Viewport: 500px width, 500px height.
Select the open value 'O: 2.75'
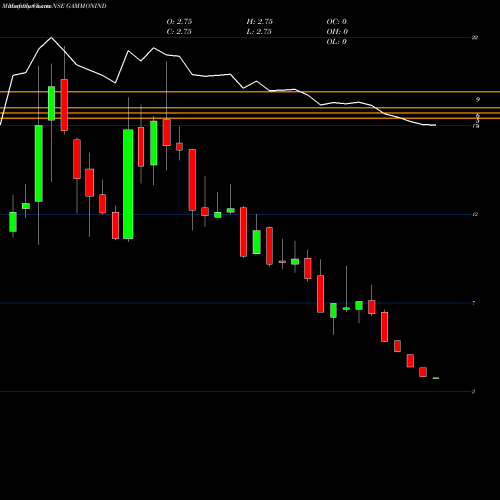[x=179, y=22]
